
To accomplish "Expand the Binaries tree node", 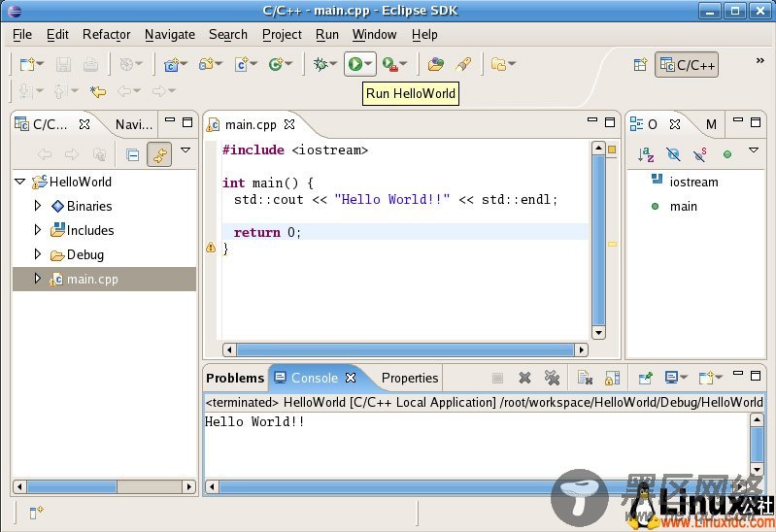I will coord(37,206).
